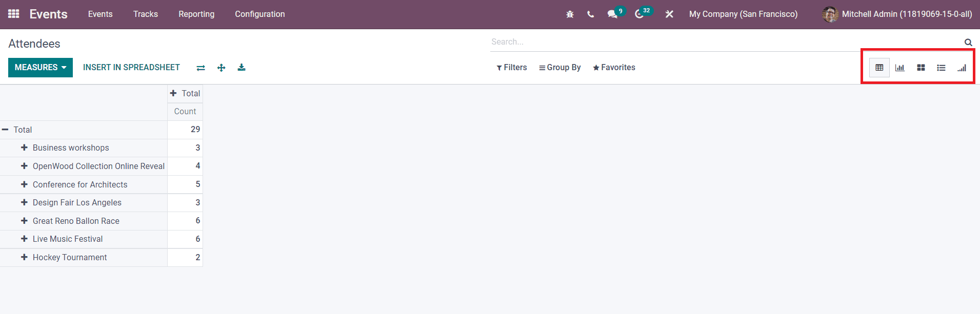Click Design Fair Los Angeles count 3
980x314 pixels.
coord(185,202)
